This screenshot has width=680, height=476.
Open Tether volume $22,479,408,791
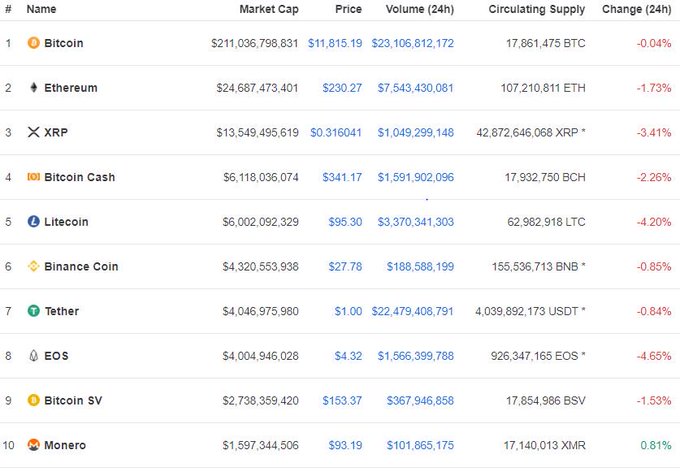tap(412, 311)
